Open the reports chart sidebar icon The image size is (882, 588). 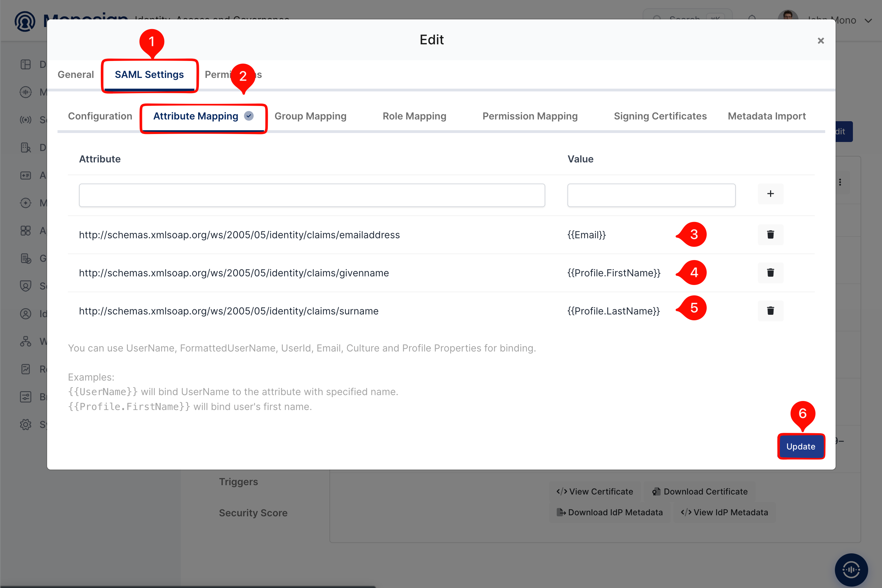[x=26, y=369]
